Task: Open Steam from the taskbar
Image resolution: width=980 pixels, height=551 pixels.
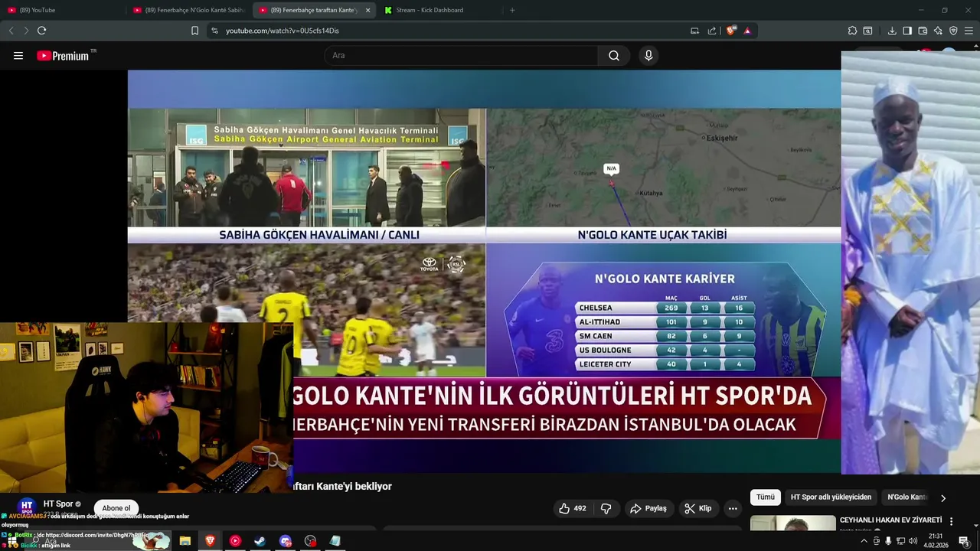Action: click(x=260, y=541)
